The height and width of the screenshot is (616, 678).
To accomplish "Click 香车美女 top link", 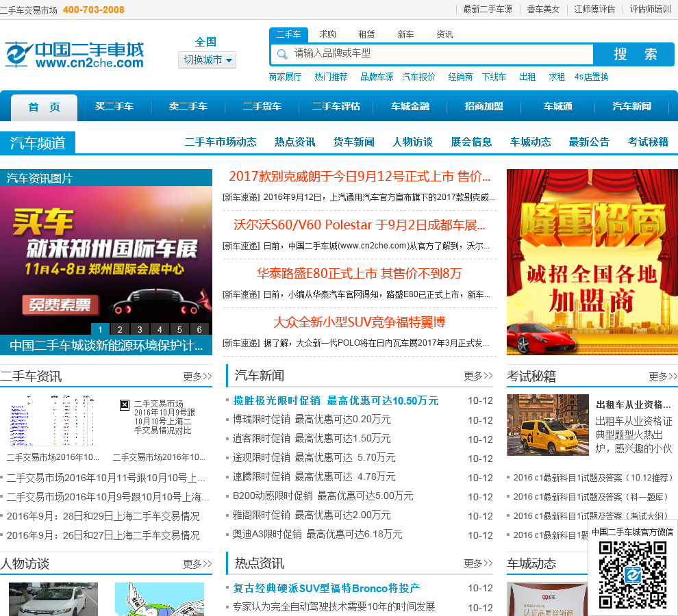I will (543, 9).
